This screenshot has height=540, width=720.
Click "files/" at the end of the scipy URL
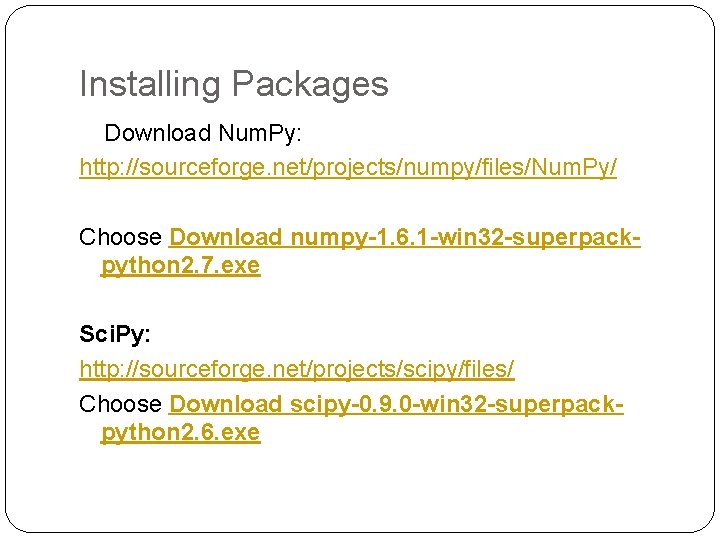pyautogui.click(x=487, y=369)
